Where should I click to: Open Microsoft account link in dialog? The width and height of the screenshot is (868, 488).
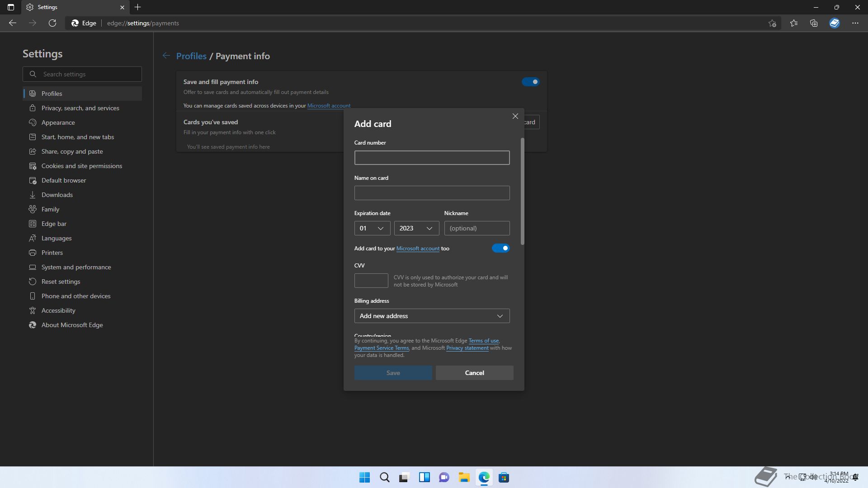click(x=418, y=249)
